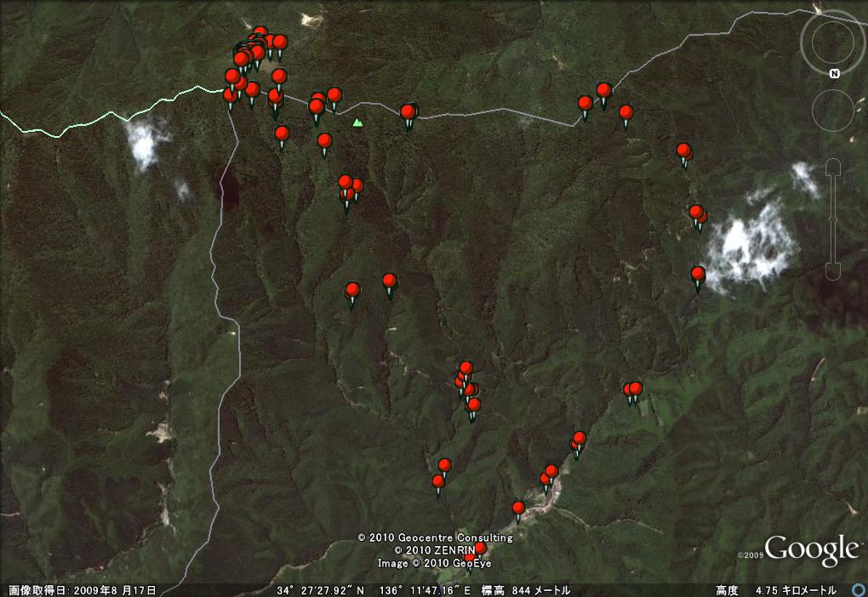Open the topmost pin in the right-side pin column
The height and width of the screenshot is (597, 868).
click(x=683, y=151)
